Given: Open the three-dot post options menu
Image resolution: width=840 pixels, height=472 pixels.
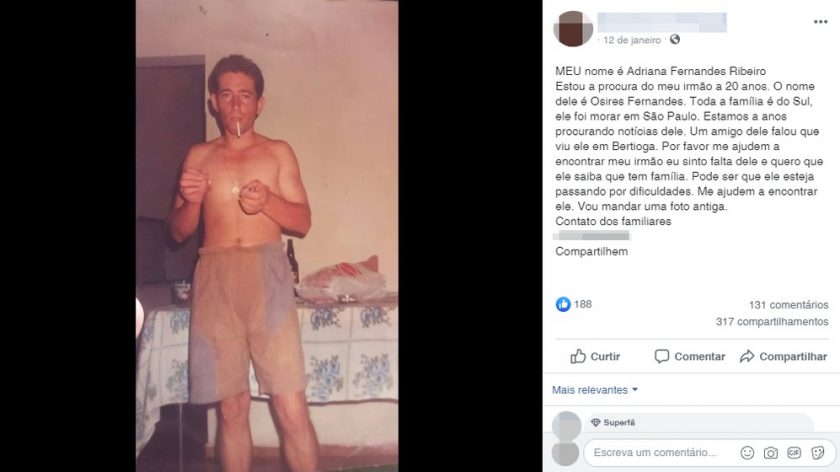Looking at the screenshot, I should point(820,22).
